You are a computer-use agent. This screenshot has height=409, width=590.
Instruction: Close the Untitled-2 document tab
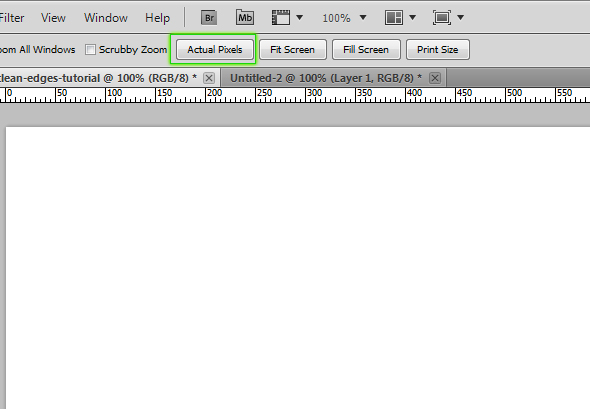click(x=435, y=78)
